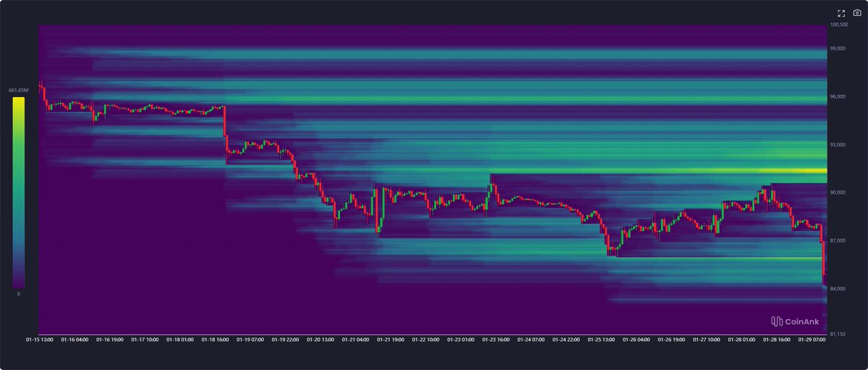Click the 01-19 07:00 time label
Viewport: 868px width, 370px height.
250,340
